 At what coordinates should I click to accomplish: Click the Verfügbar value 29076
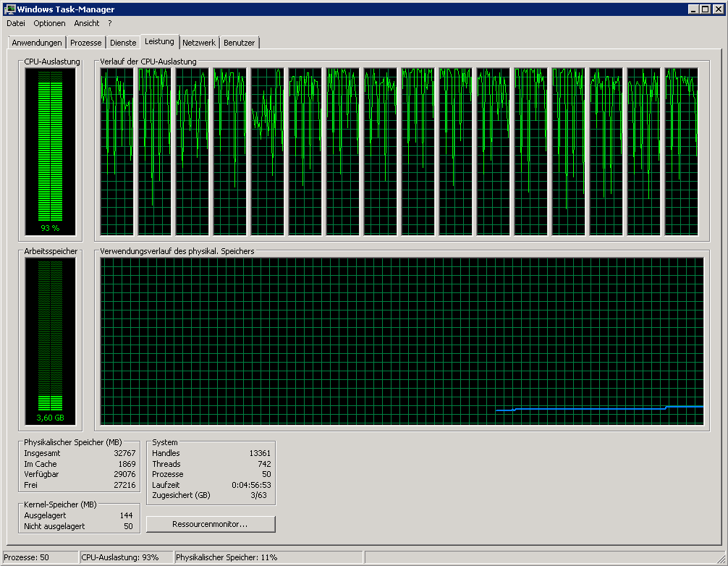(124, 474)
